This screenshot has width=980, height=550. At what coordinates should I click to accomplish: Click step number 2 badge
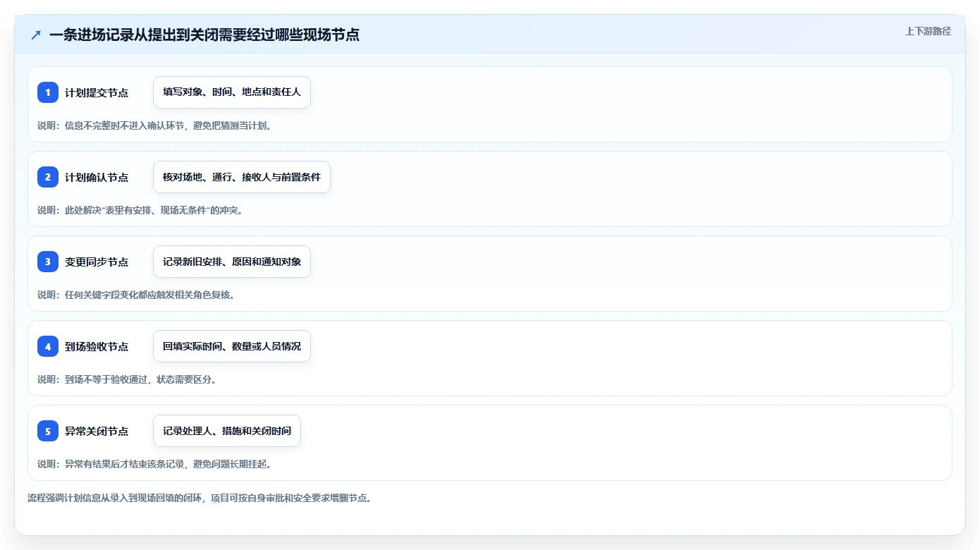(48, 177)
